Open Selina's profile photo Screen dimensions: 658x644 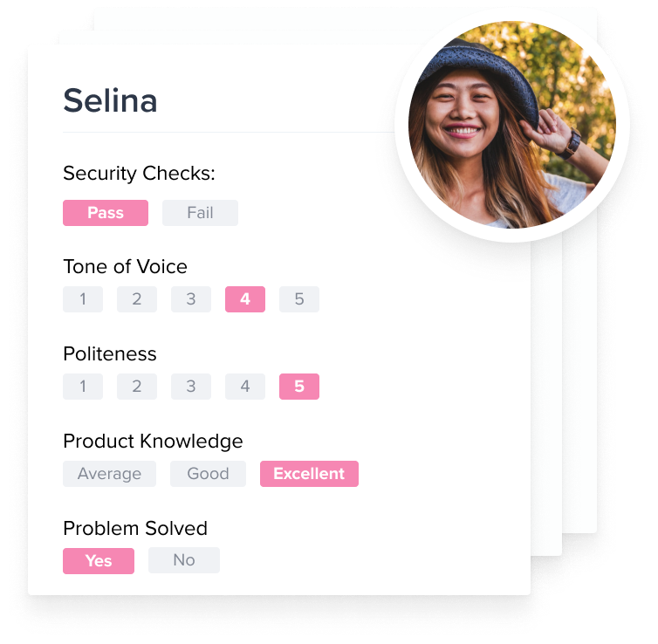coord(512,125)
